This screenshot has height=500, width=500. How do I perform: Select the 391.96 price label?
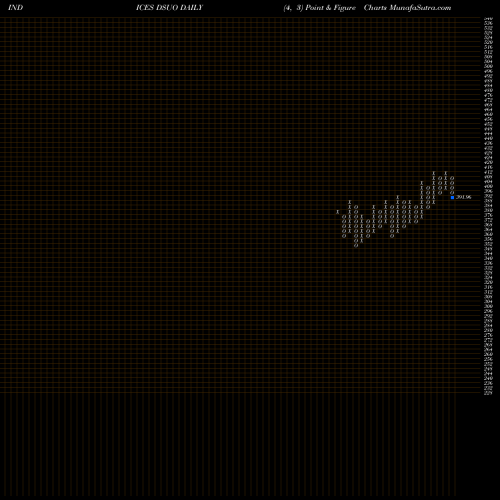[x=464, y=197]
